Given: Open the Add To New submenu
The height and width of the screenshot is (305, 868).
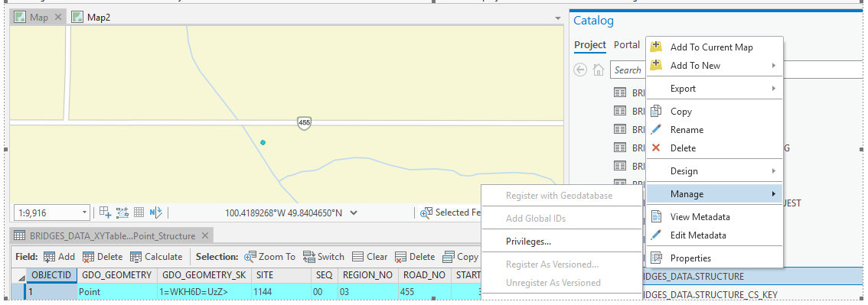Looking at the screenshot, I should [714, 65].
